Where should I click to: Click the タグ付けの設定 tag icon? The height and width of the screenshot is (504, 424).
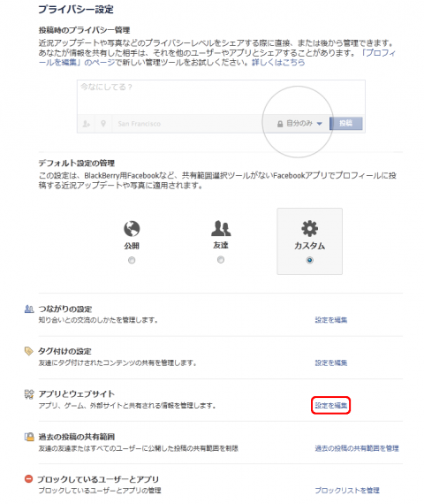tap(29, 351)
